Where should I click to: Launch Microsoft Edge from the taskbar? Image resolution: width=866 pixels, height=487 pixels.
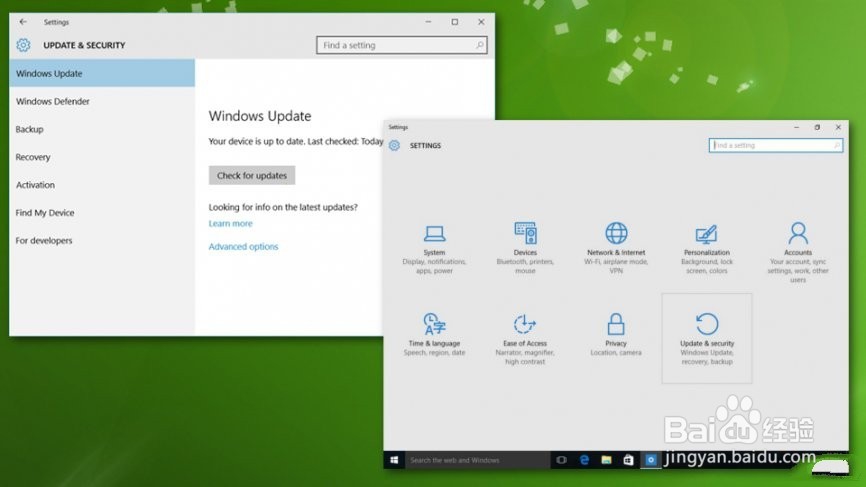point(584,459)
